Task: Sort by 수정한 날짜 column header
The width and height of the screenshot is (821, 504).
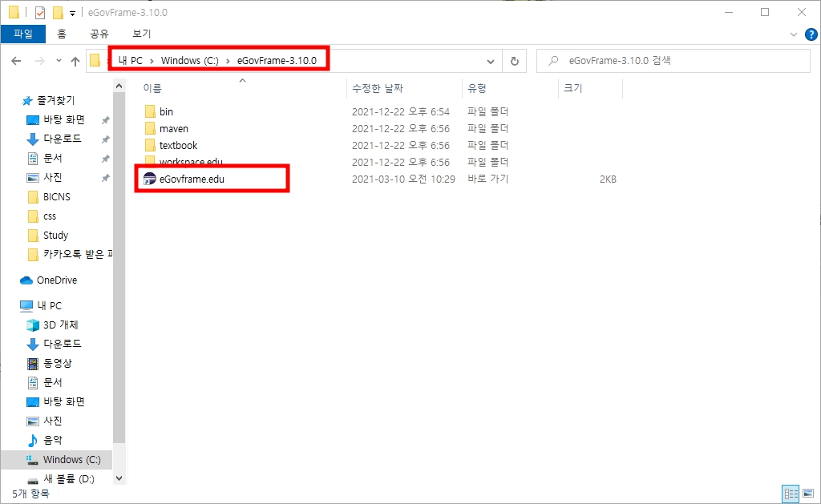Action: [378, 88]
